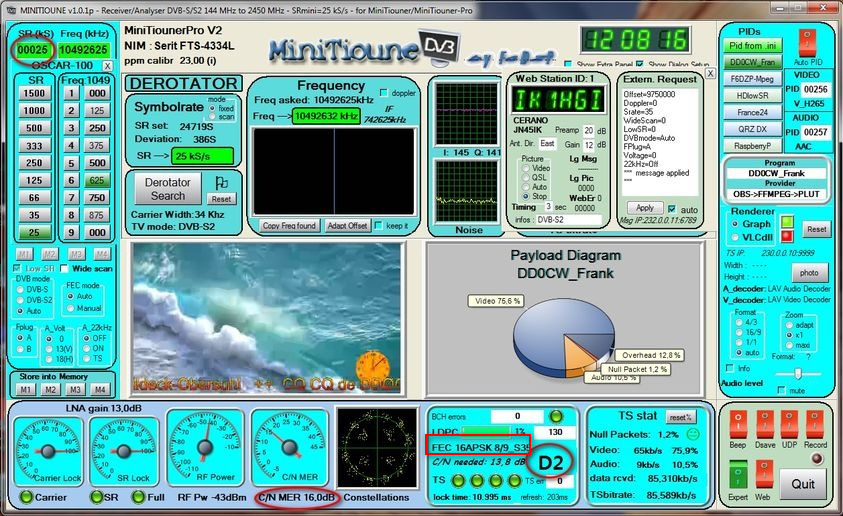Load Pid from .ini
This screenshot has width=843, height=516.
click(x=752, y=46)
